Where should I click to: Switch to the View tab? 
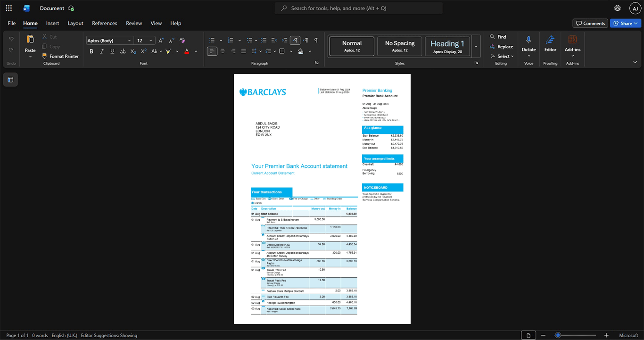(x=156, y=23)
